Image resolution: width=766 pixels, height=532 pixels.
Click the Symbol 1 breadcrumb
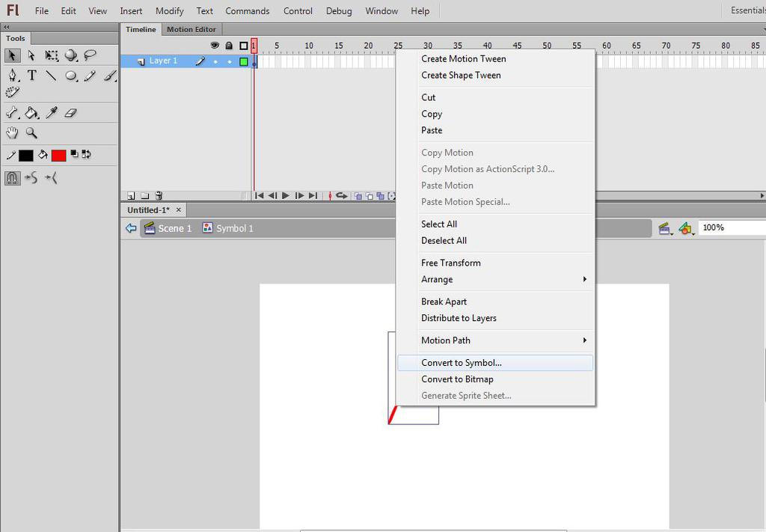[228, 228]
